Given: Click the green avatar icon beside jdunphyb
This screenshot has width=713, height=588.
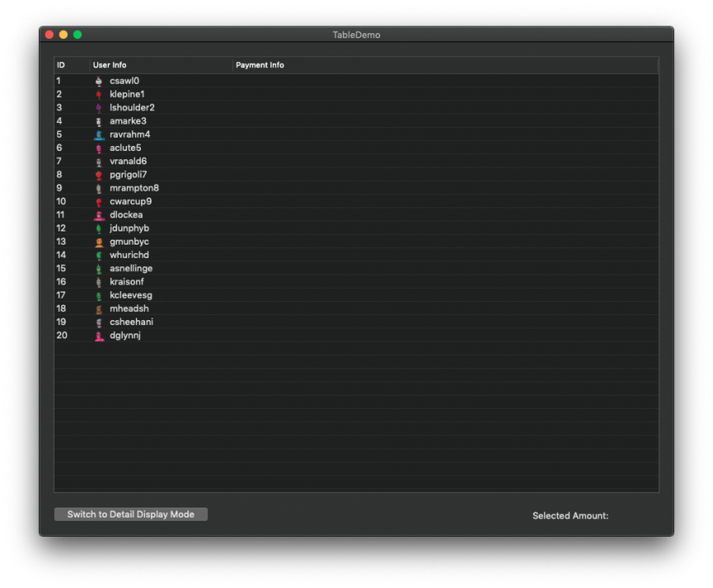Looking at the screenshot, I should coord(99,227).
